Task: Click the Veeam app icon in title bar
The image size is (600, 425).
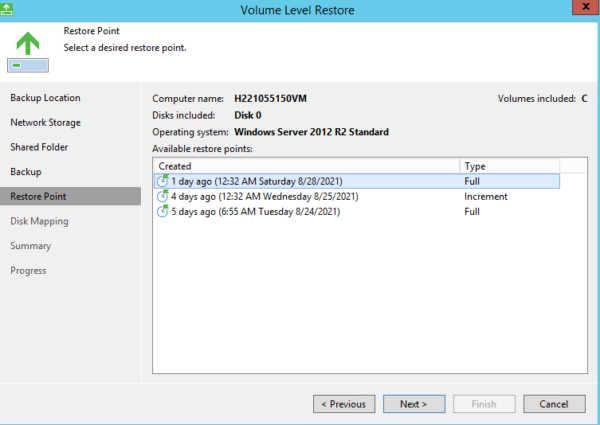Action: pos(7,9)
